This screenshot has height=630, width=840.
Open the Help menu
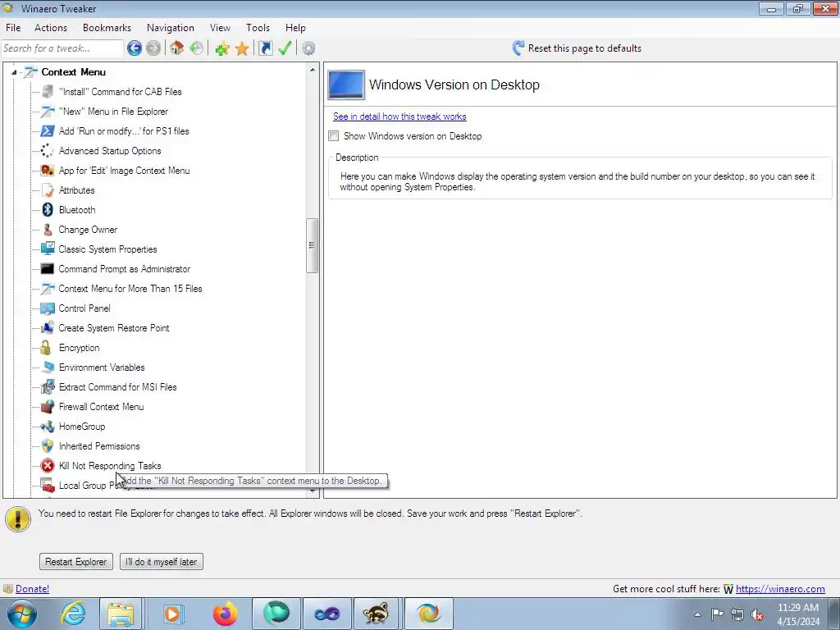pos(295,28)
